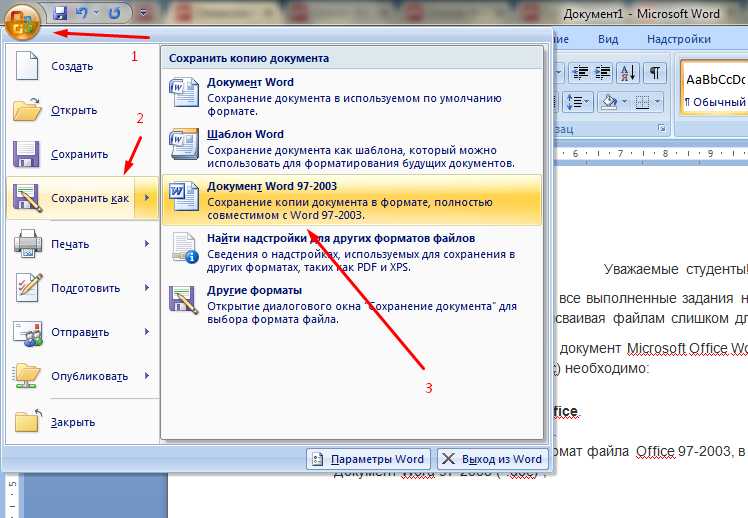This screenshot has height=518, width=748.
Task: Click the horizontal ruler
Action: 651,154
